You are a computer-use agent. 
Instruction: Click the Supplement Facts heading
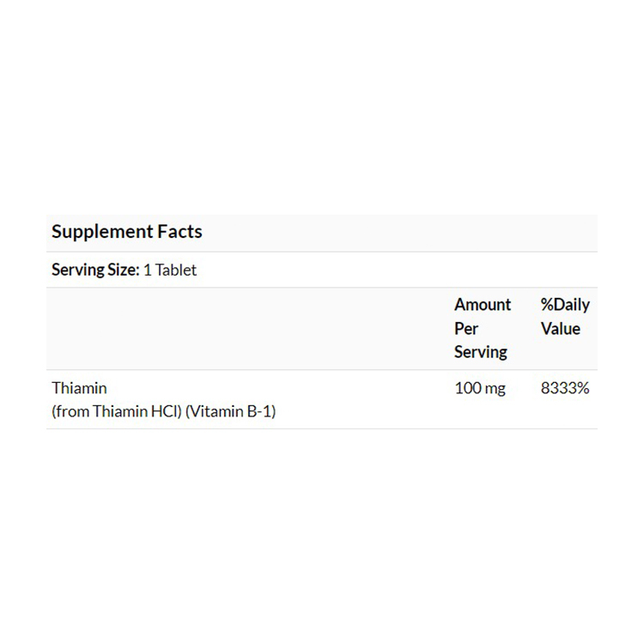(x=127, y=232)
